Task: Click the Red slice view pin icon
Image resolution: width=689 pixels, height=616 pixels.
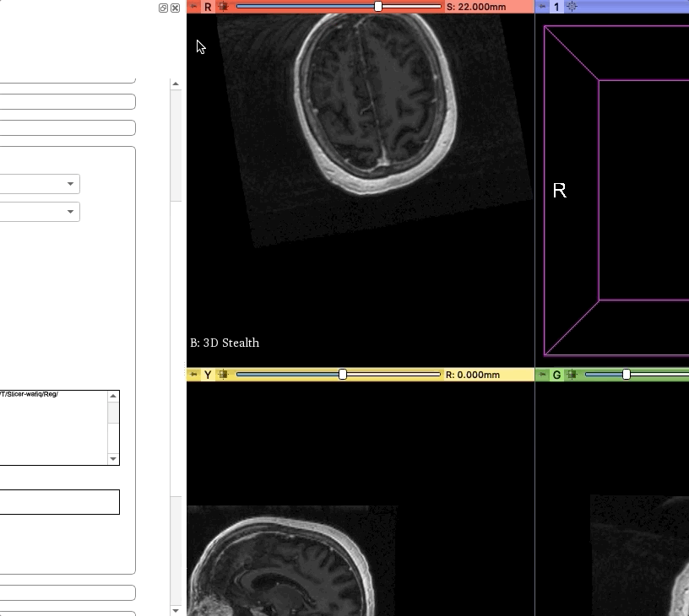Action: 193,7
